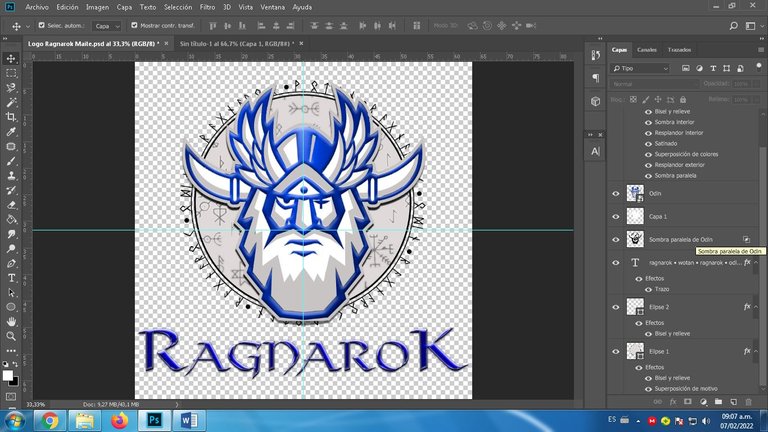Screen dimensions: 768x432
Task: Pick the Eyedropper tool
Action: [x=11, y=132]
